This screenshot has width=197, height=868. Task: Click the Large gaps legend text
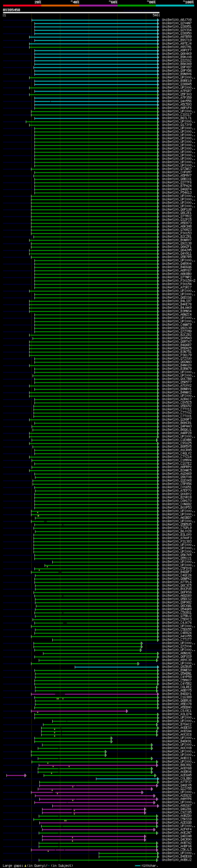(x=38, y=865)
